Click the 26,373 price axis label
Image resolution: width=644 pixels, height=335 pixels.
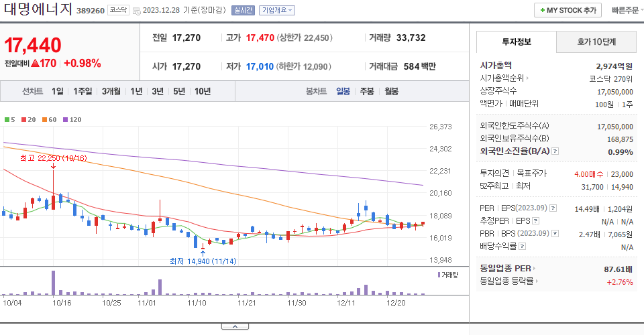point(440,127)
